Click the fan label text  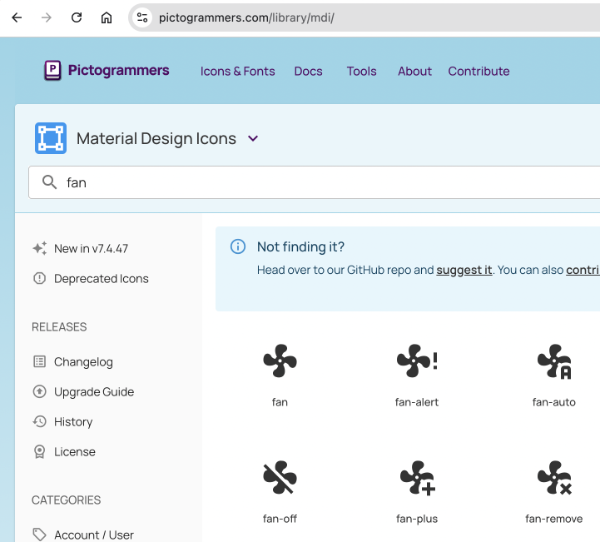280,402
